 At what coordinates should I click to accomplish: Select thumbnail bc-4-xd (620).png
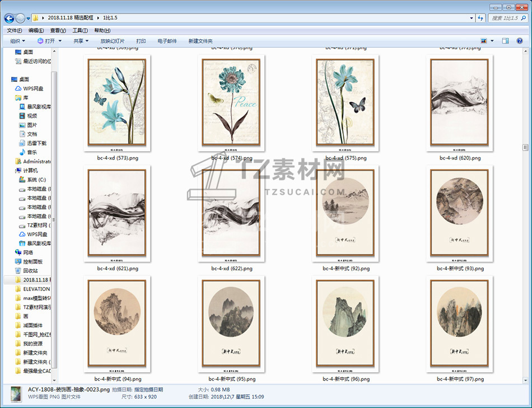(459, 102)
